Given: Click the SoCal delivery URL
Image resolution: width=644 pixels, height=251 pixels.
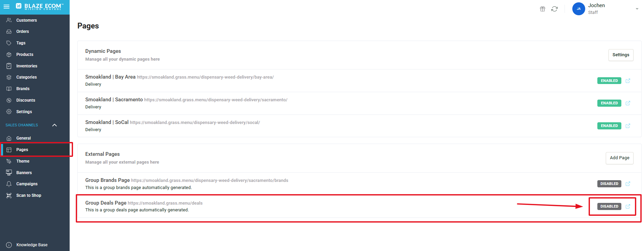Looking at the screenshot, I should click(x=195, y=123).
